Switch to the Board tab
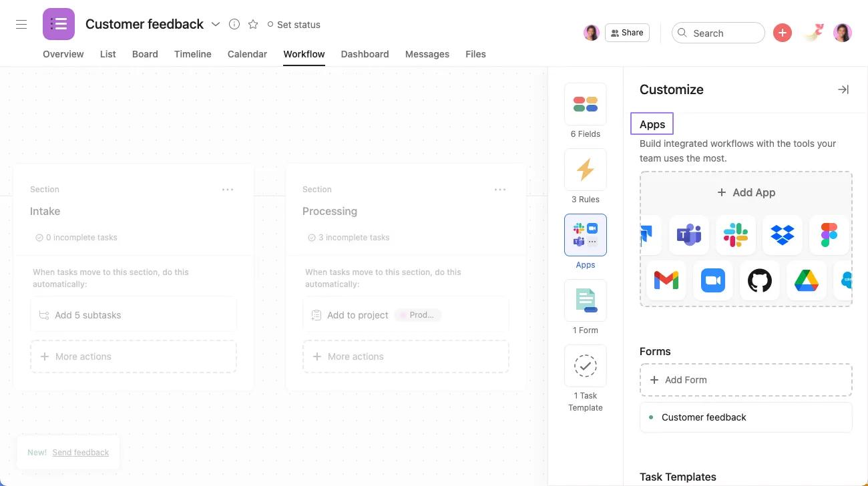This screenshot has width=868, height=486. [x=145, y=54]
